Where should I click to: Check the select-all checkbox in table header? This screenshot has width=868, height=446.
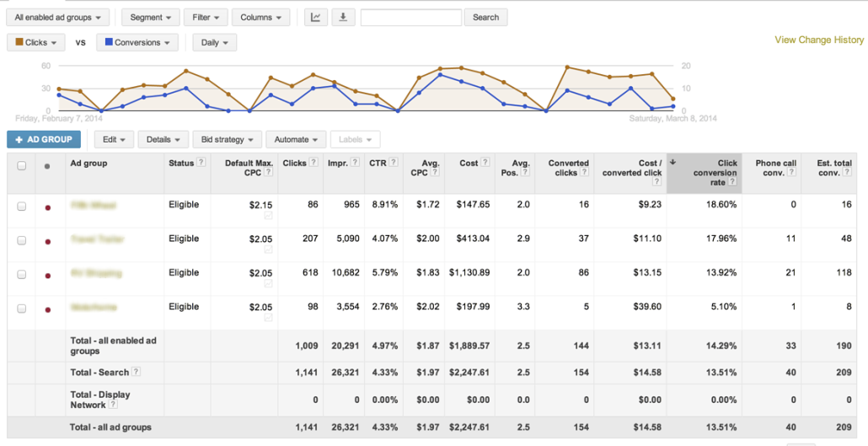point(22,166)
